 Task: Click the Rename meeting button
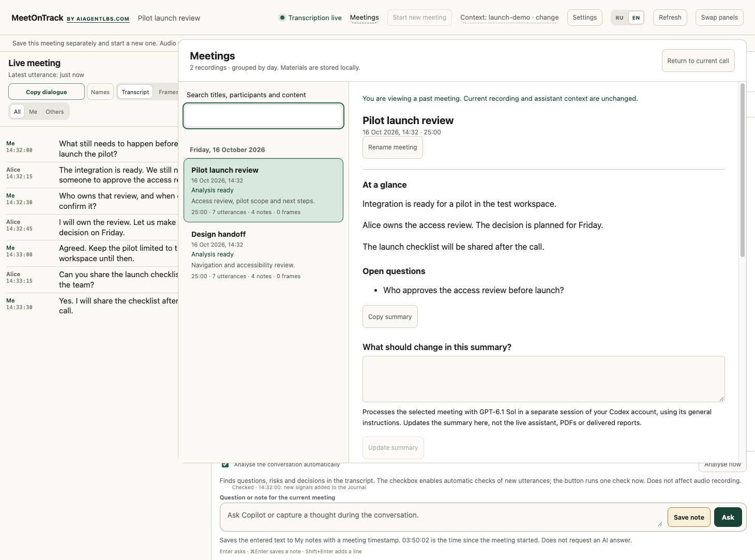[392, 147]
